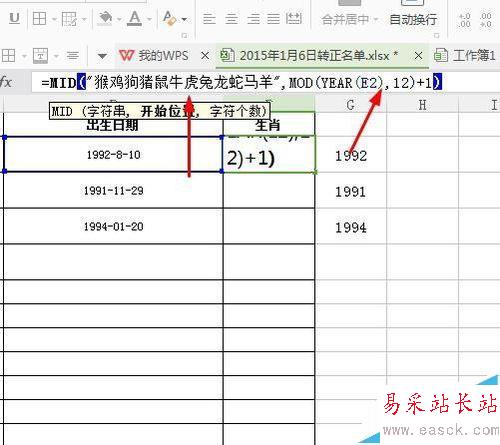Decrease decimal places

(485, 20)
